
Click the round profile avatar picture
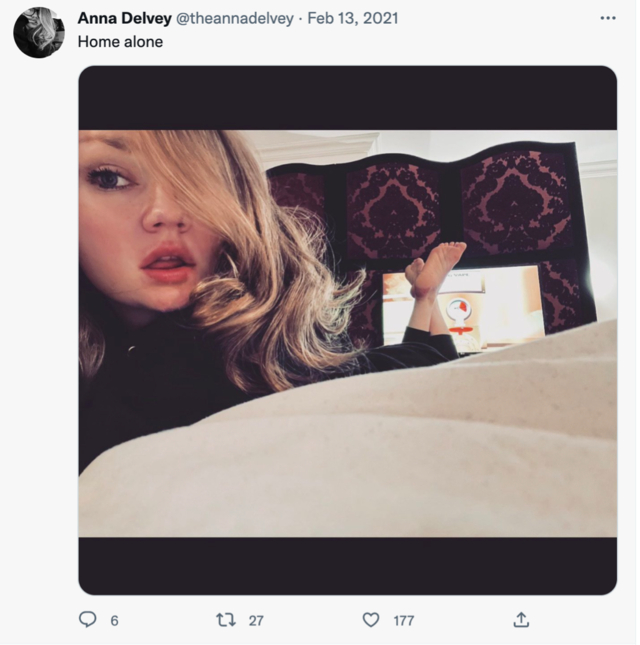[39, 32]
